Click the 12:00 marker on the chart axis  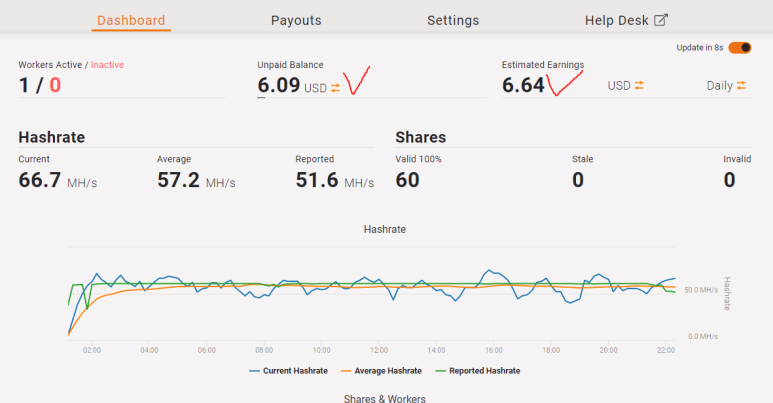click(379, 350)
